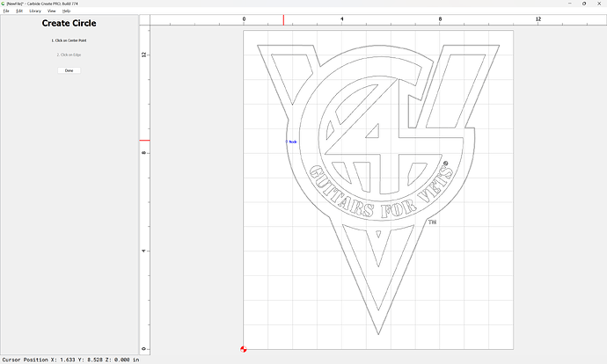
Task: Click the Carbide Create app icon in title bar
Action: (x=4, y=4)
